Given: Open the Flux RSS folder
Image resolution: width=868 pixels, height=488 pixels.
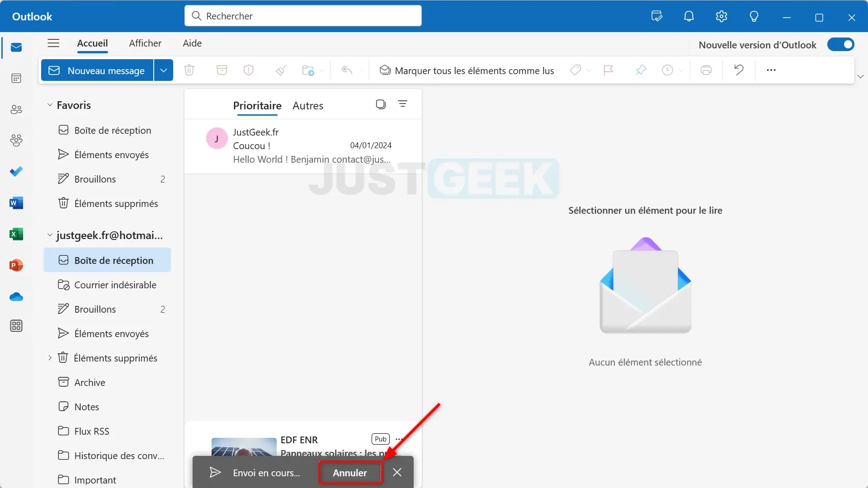Looking at the screenshot, I should point(107,432).
